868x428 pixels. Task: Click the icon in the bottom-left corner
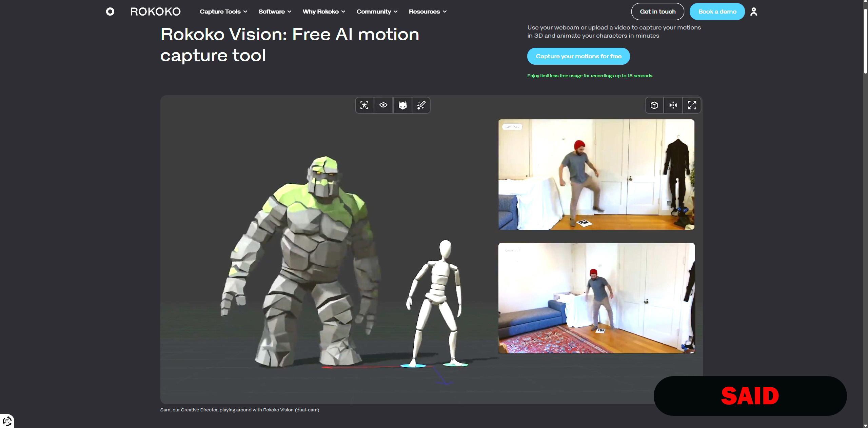click(x=7, y=421)
